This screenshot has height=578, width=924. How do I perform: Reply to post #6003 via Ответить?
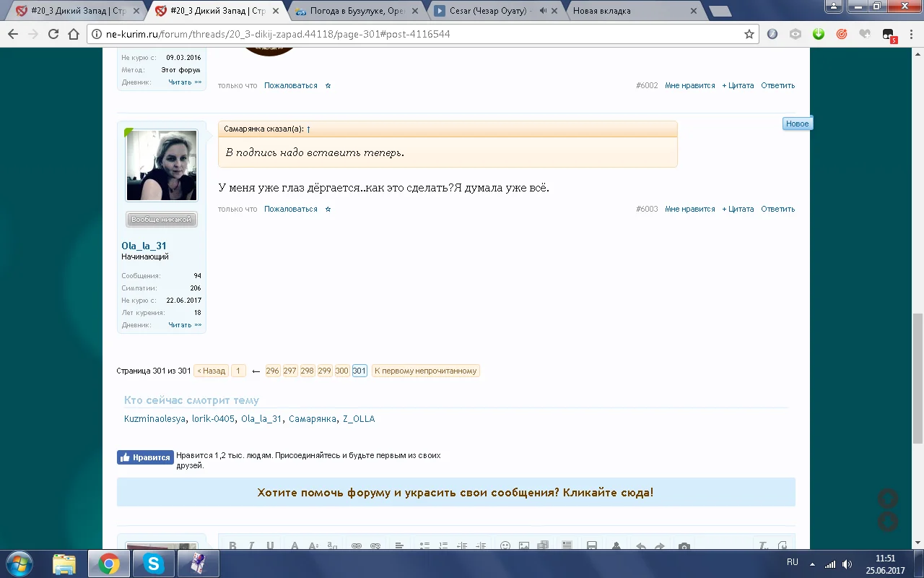(x=778, y=209)
